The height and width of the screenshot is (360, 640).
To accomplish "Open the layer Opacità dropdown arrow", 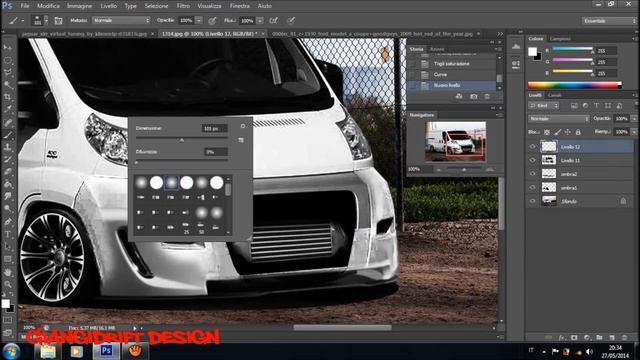I will 634,119.
